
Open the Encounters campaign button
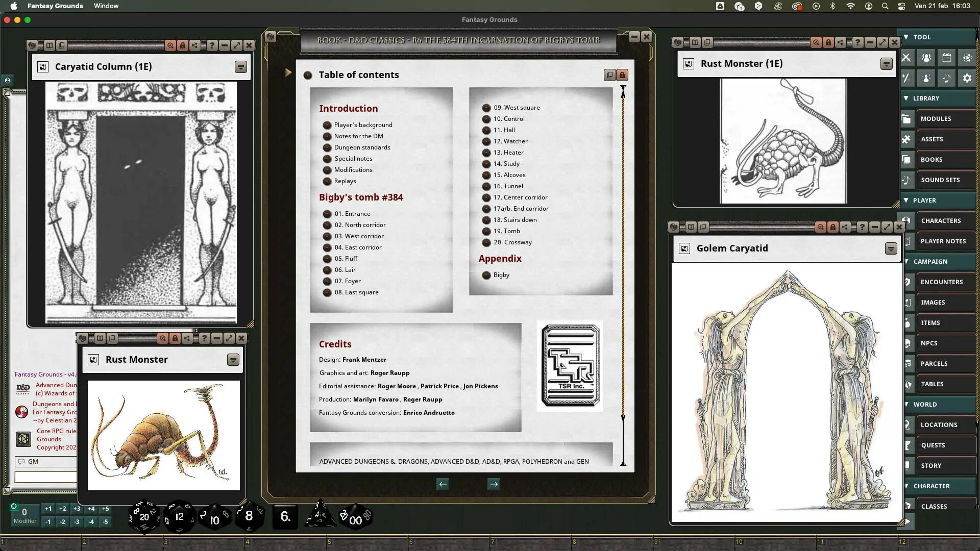(x=942, y=282)
